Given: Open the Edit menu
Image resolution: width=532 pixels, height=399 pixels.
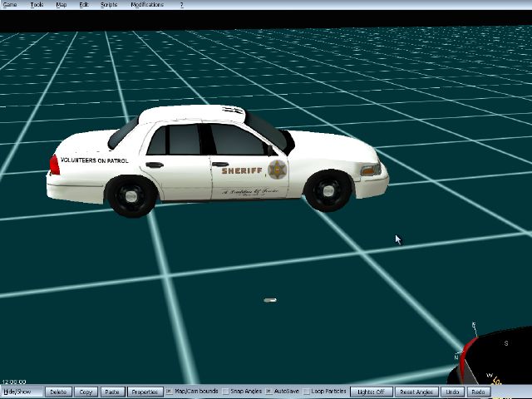Looking at the screenshot, I should 84,5.
